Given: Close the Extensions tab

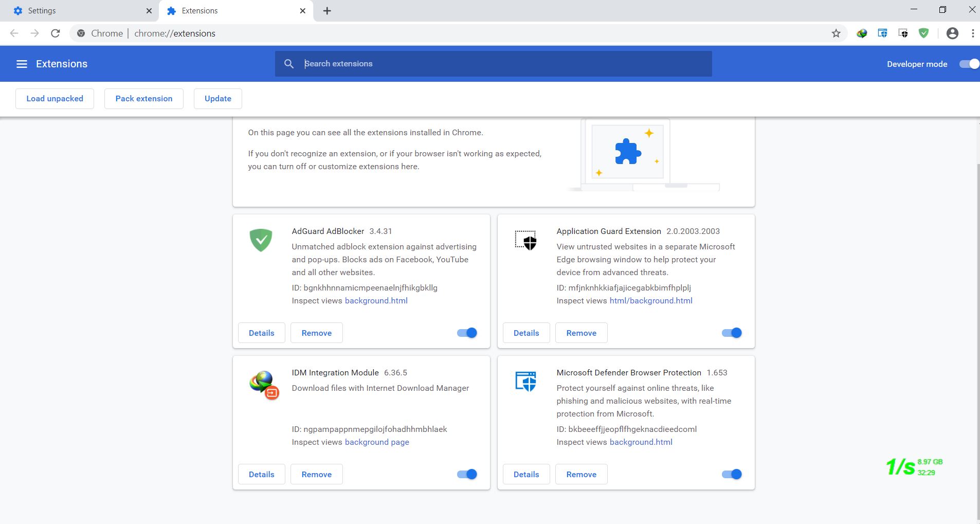Looking at the screenshot, I should click(303, 11).
